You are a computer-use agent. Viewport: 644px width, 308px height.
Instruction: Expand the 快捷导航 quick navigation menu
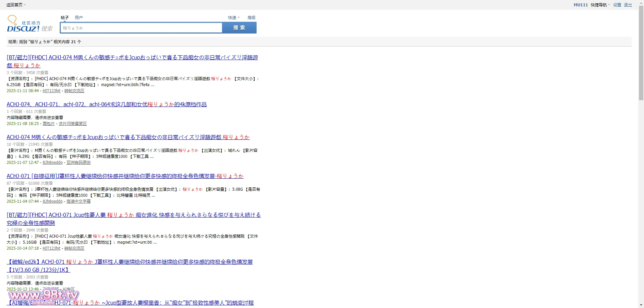pyautogui.click(x=600, y=5)
